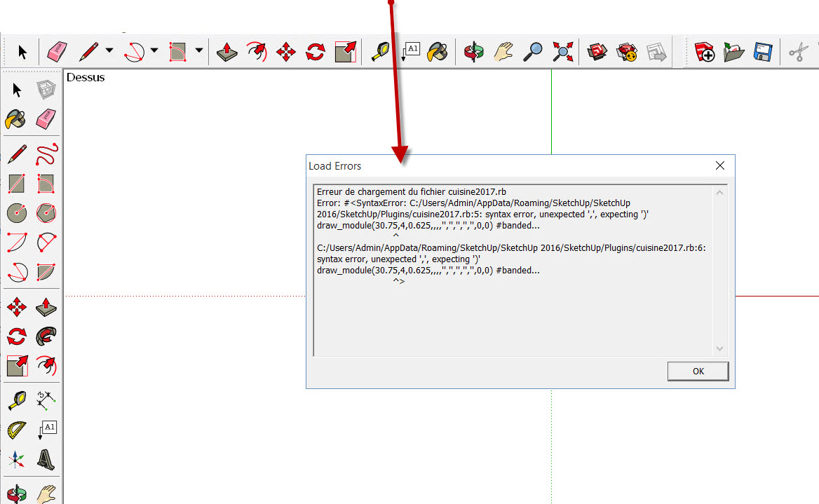Activate the Follow Me tool
Viewport: 819px width, 504px height.
(46, 336)
